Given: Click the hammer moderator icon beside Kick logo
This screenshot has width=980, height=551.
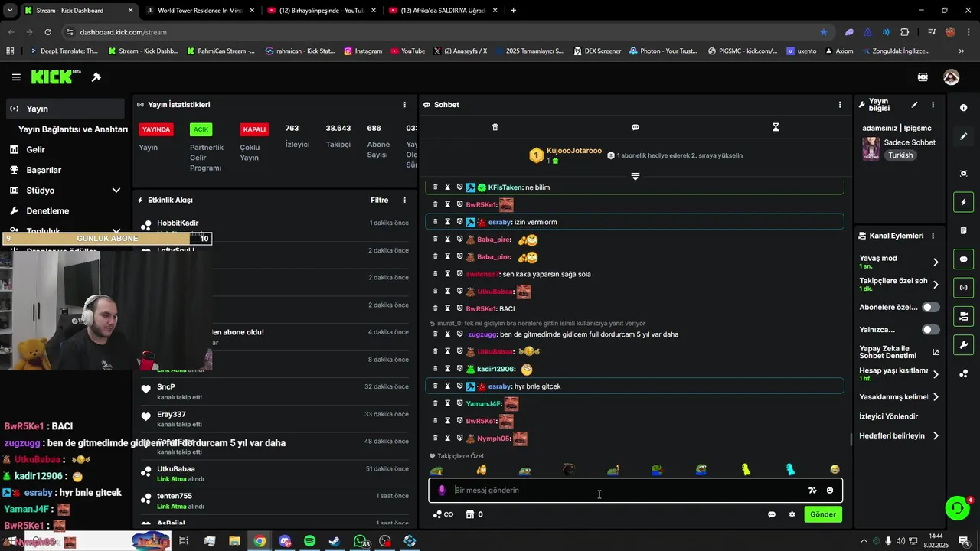Looking at the screenshot, I should click(96, 77).
